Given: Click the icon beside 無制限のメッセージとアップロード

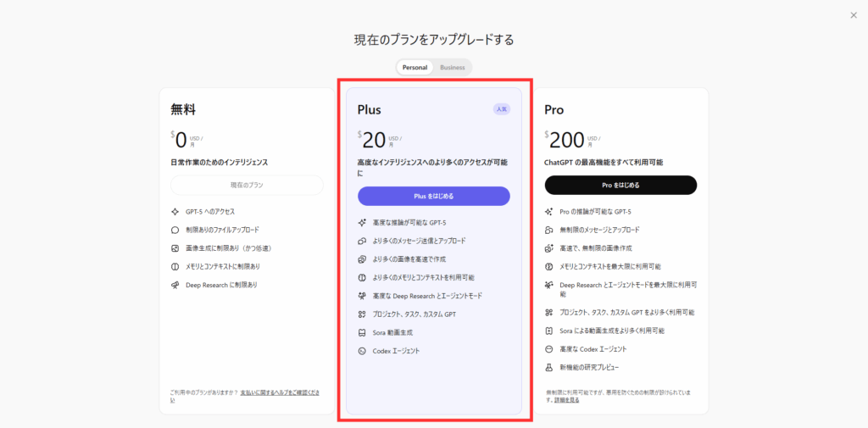Looking at the screenshot, I should tap(549, 230).
